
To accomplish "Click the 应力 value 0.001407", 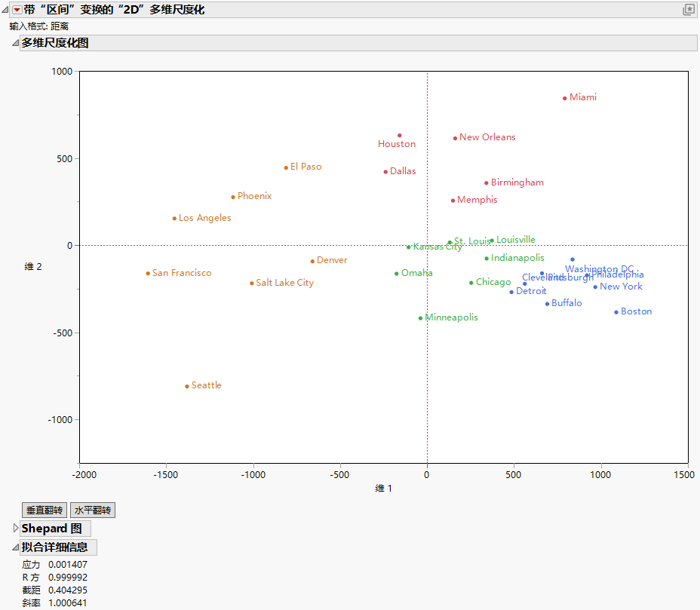I will (68, 565).
